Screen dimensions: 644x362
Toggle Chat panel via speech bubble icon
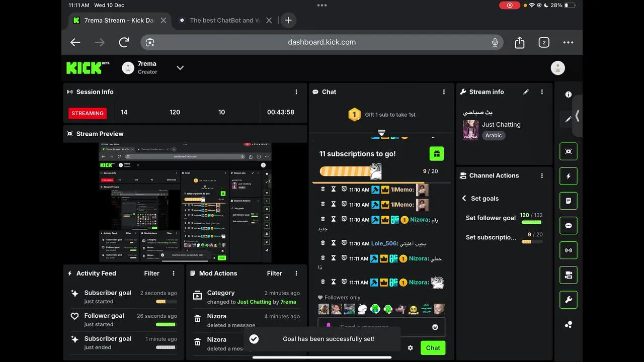569,226
